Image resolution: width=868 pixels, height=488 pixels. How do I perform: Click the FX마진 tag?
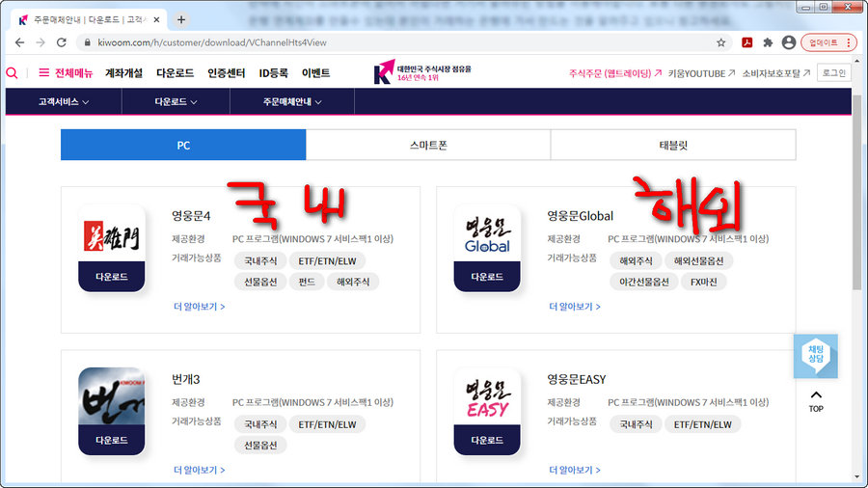click(x=704, y=282)
